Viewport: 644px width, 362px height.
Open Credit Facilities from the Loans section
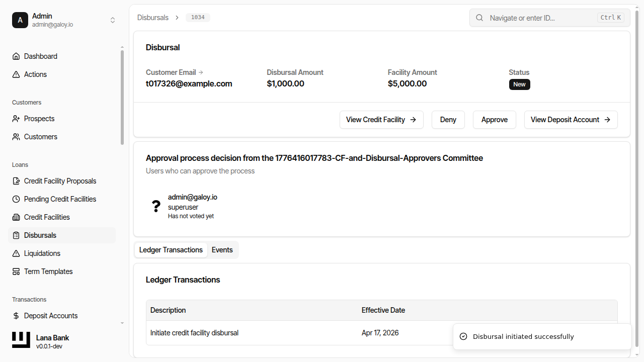46,217
